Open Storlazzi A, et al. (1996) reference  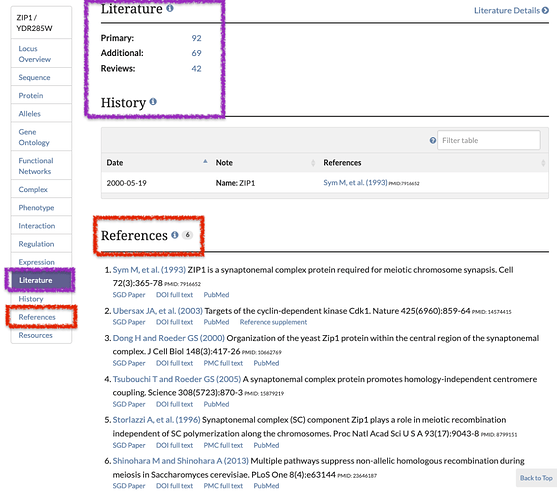click(157, 420)
